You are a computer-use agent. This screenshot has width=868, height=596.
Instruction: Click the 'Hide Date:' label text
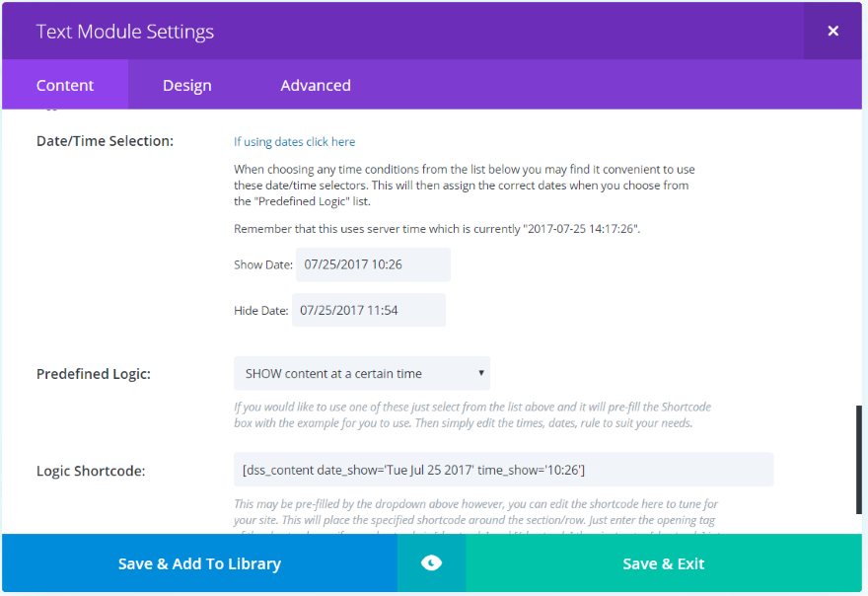260,310
